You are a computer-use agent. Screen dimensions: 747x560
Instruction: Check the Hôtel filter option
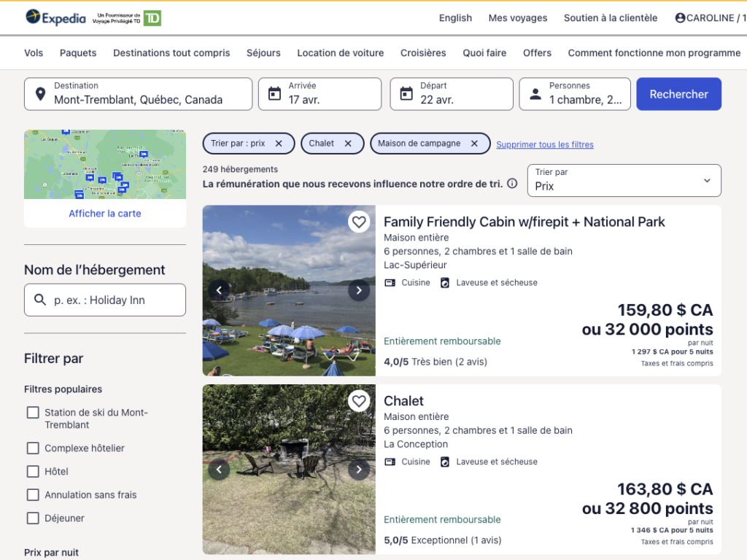(33, 471)
